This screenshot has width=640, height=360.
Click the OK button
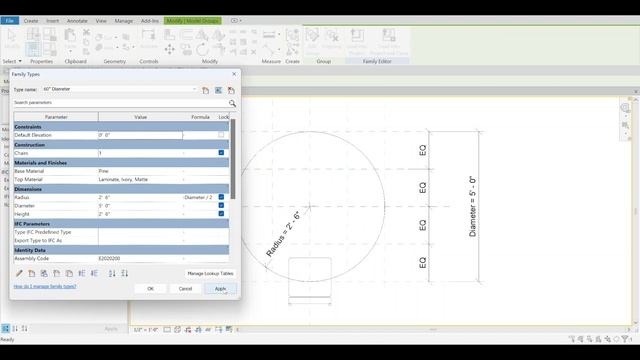click(150, 289)
